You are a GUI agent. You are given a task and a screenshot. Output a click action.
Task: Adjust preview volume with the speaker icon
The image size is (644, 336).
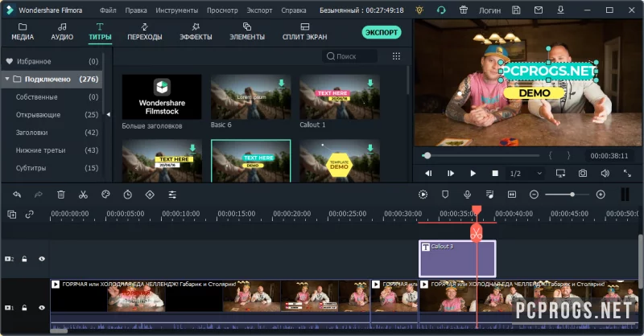point(605,173)
